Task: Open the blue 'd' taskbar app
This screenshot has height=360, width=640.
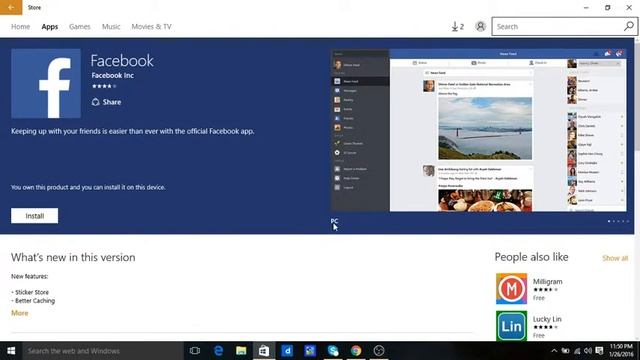Action: [x=287, y=351]
